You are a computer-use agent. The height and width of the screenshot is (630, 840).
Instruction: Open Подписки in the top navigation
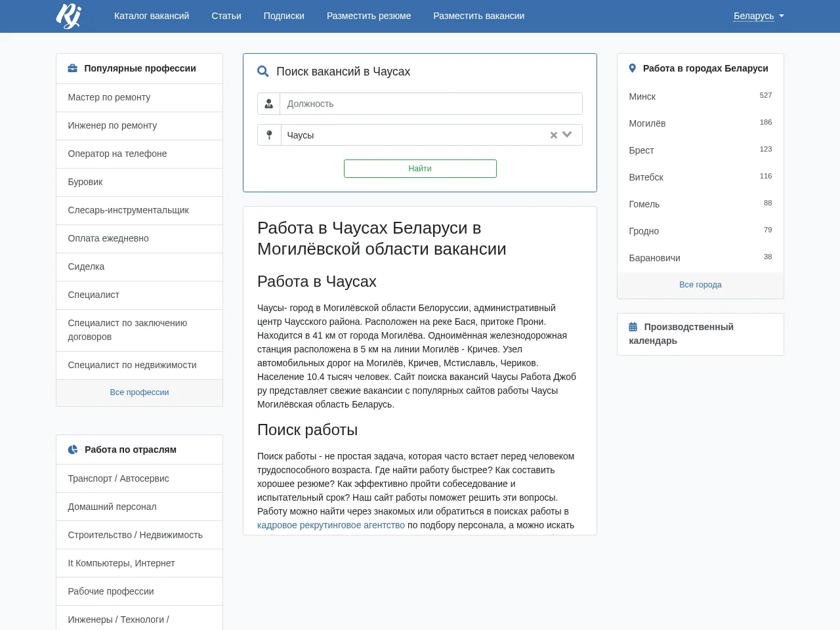click(x=284, y=16)
